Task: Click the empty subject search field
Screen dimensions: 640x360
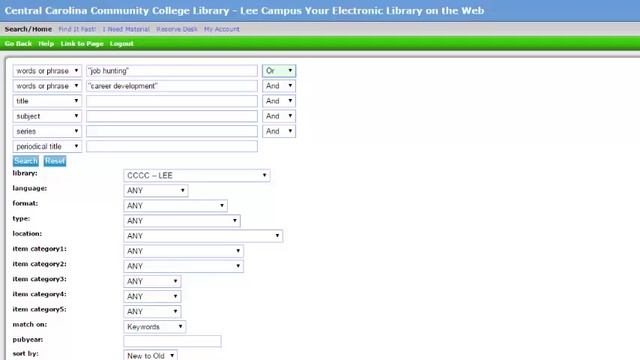Action: tap(172, 116)
